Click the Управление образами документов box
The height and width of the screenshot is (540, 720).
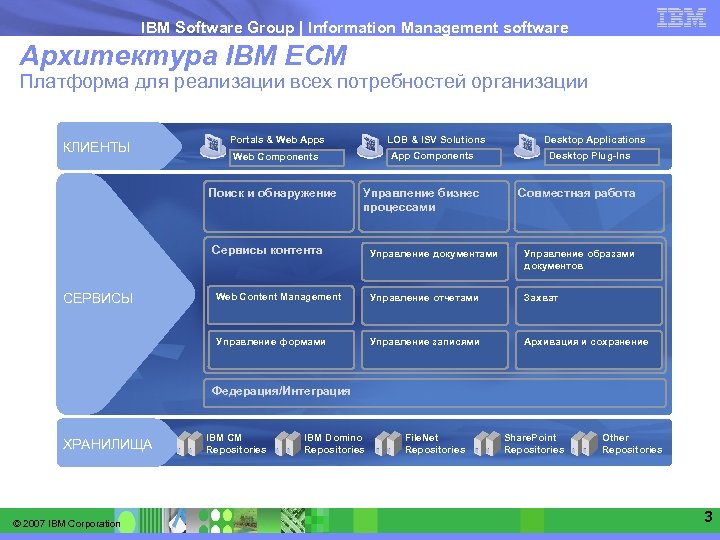(x=589, y=262)
